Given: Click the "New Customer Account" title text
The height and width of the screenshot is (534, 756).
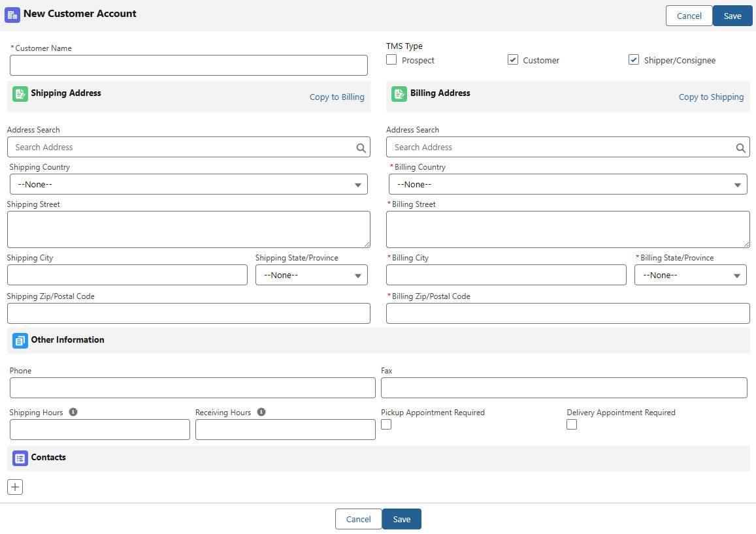Looking at the screenshot, I should [x=80, y=14].
